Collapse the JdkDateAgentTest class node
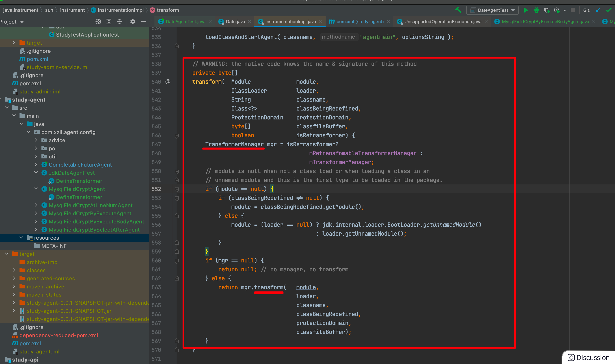 [x=36, y=172]
